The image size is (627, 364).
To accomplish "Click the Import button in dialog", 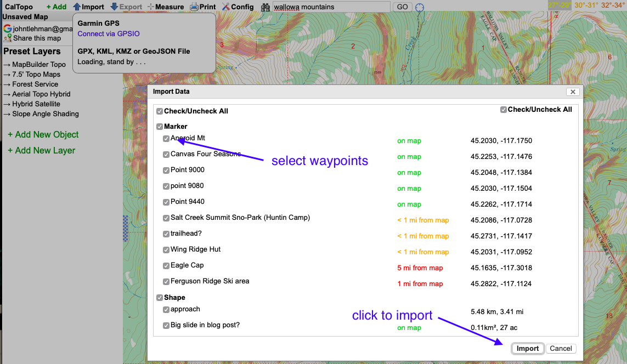I will (x=527, y=349).
